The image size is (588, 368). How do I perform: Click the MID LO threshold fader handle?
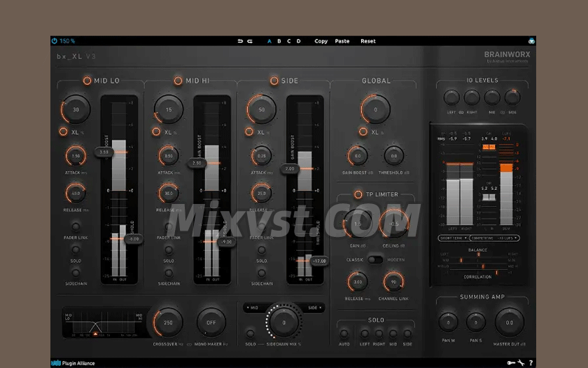(131, 239)
